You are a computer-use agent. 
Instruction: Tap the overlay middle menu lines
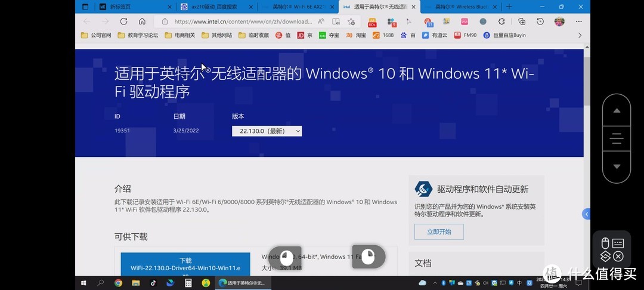pos(617,138)
